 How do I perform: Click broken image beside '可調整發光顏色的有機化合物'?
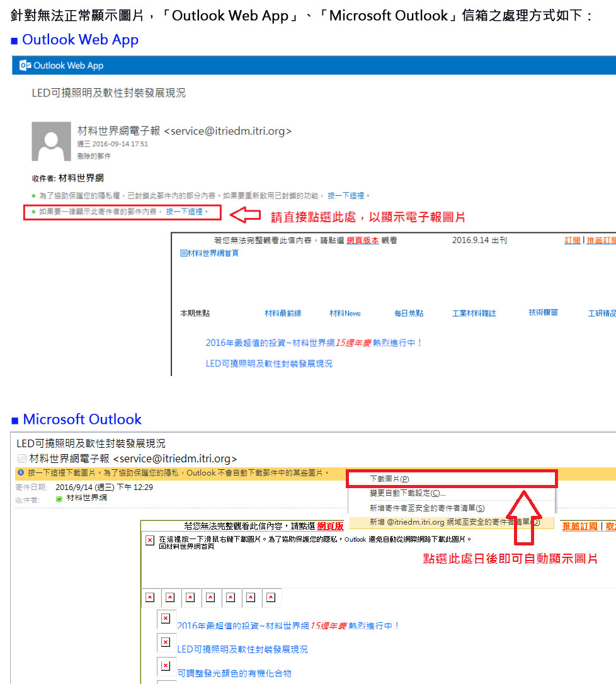point(166,666)
